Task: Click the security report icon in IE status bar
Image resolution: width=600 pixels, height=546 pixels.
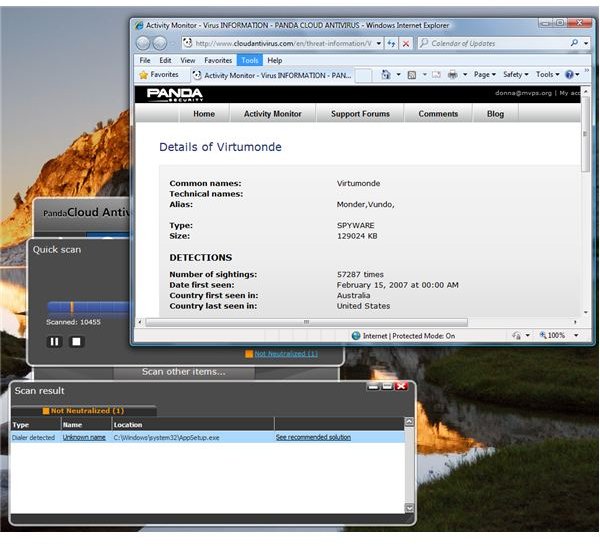Action: [517, 336]
